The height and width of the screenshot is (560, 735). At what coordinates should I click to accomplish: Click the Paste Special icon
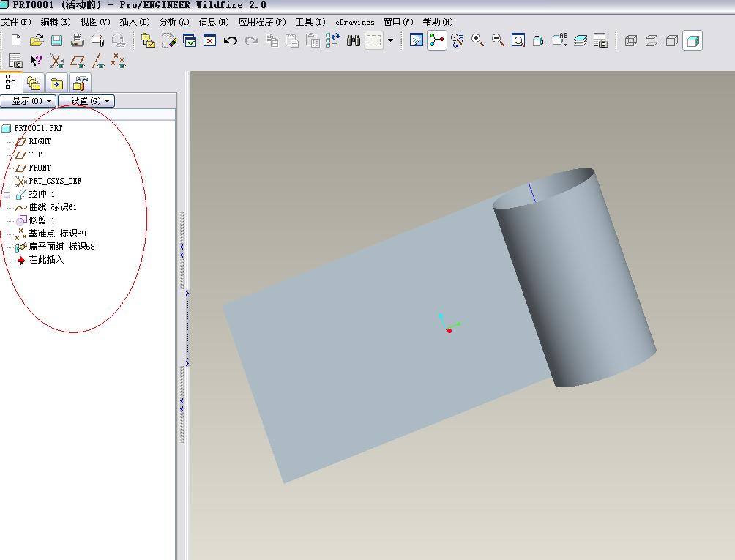pyautogui.click(x=313, y=40)
